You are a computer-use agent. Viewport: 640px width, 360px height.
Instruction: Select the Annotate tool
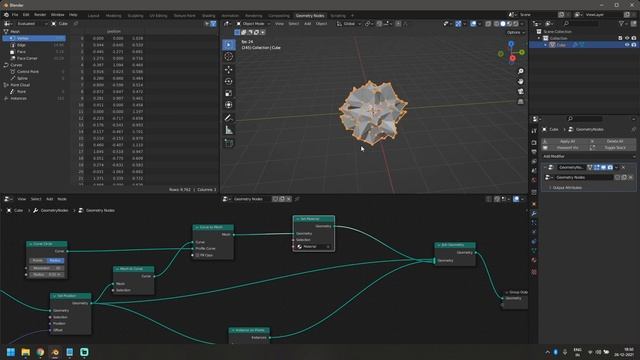[x=229, y=118]
